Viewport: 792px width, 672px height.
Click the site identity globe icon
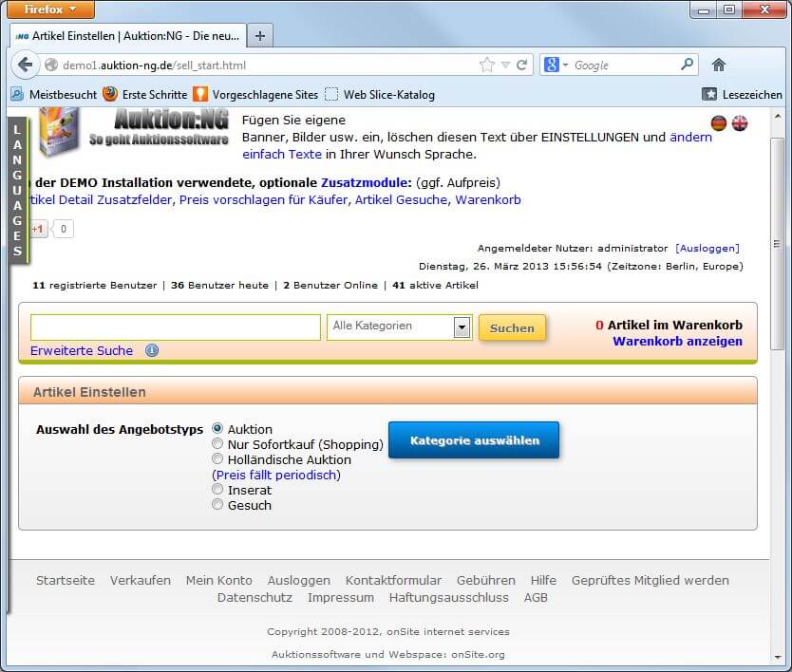tap(51, 65)
